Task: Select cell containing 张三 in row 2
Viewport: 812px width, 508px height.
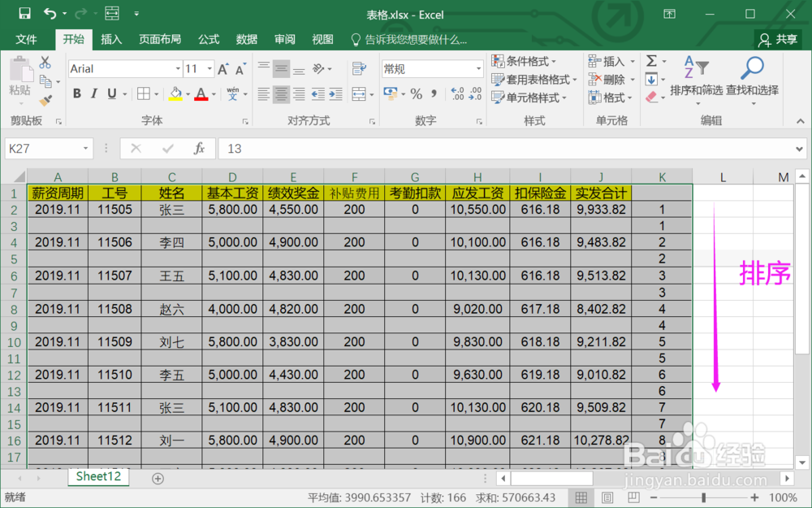Action: point(171,210)
